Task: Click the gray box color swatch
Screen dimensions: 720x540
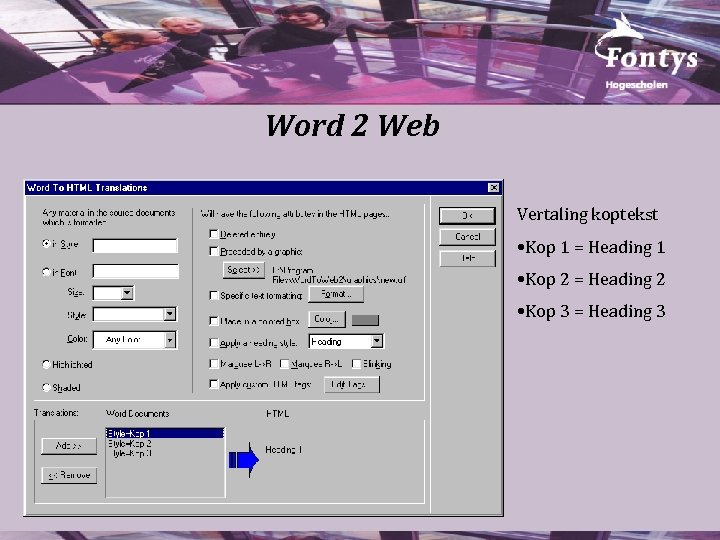Action: [365, 320]
